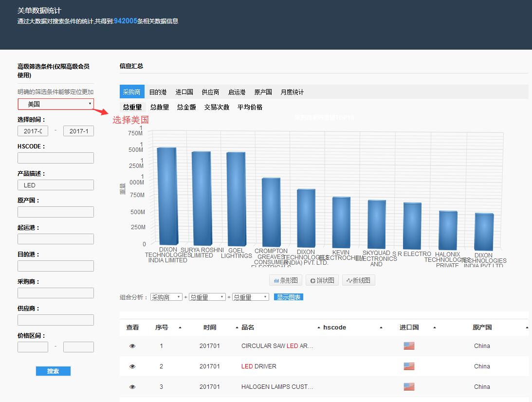Viewport: 532px width, 402px height.
Task: Click the 942005 result count
Action: [x=125, y=21]
